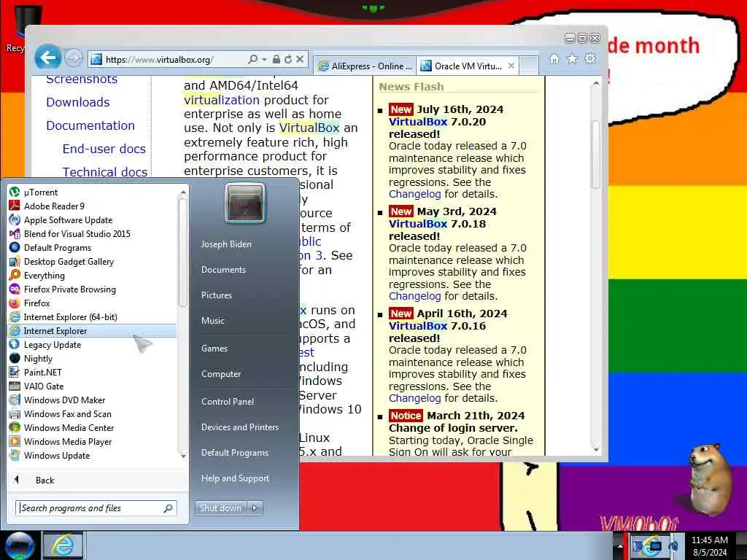Click Changelog link under July 16th news
The image size is (747, 560).
[415, 194]
